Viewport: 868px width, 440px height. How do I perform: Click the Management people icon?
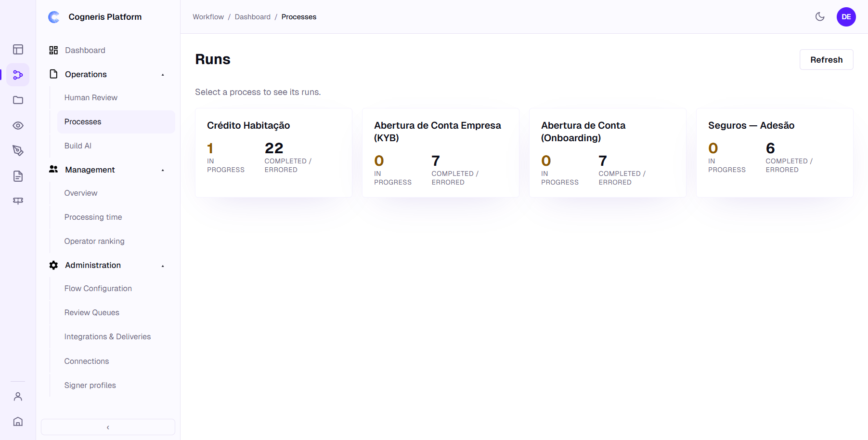coord(53,169)
